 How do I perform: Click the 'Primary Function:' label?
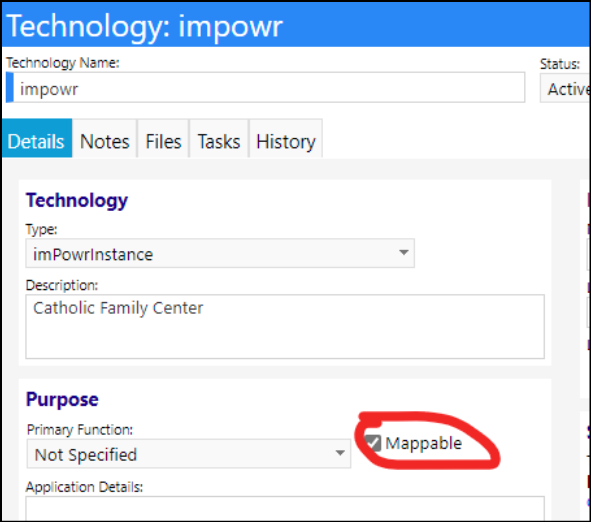click(x=80, y=430)
